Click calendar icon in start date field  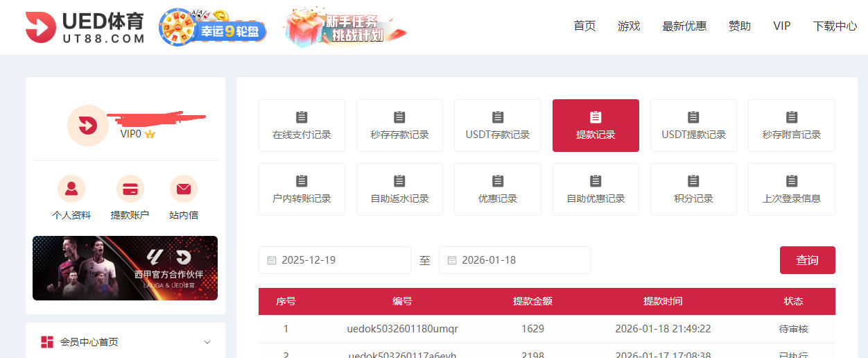point(272,260)
